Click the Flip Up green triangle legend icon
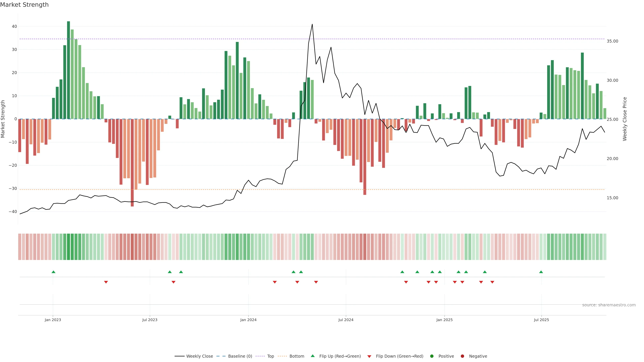Image resolution: width=644 pixels, height=362 pixels. pos(312,356)
